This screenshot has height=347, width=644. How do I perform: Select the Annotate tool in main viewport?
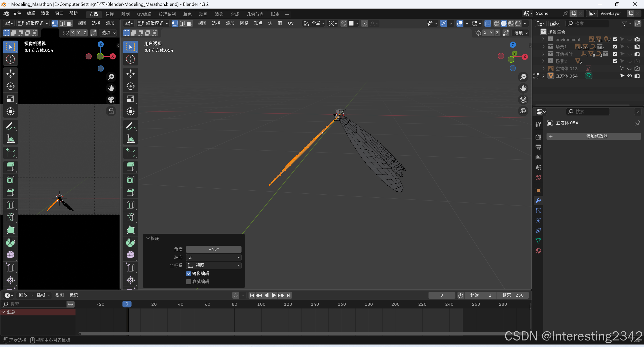130,126
